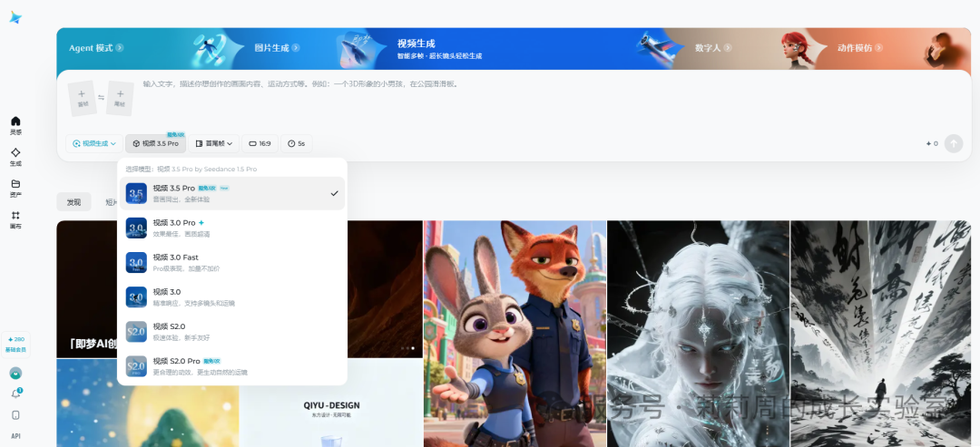The image size is (980, 447).
Task: Switch to 图片生成 banner tab
Action: (x=277, y=48)
